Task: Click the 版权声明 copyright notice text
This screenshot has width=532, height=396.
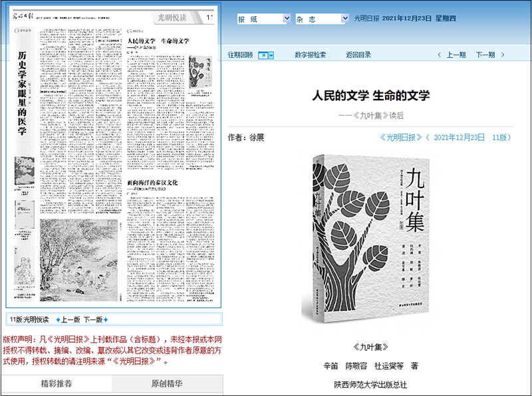Action: tap(112, 350)
